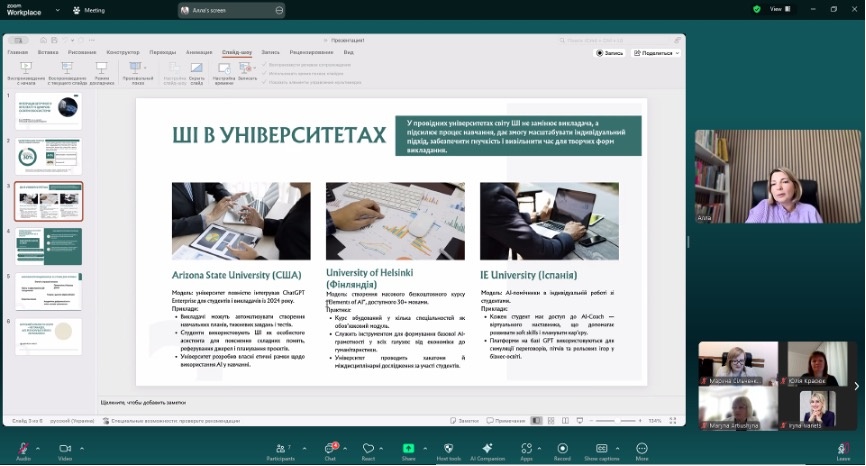Click the Режим докладчика presenter view icon

(101, 68)
